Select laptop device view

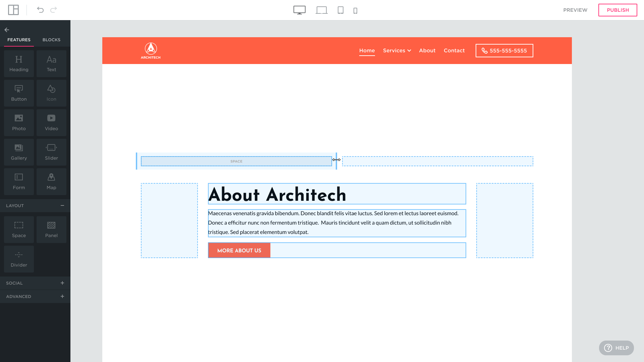coord(321,10)
